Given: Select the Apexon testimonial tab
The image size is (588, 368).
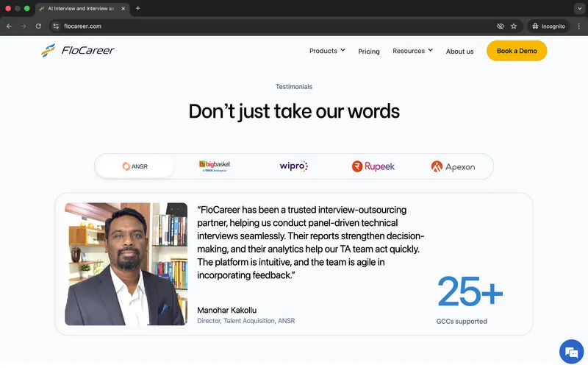Looking at the screenshot, I should (453, 166).
